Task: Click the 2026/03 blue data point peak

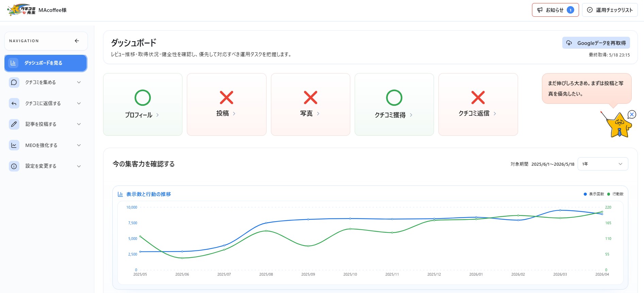Action: click(560, 210)
